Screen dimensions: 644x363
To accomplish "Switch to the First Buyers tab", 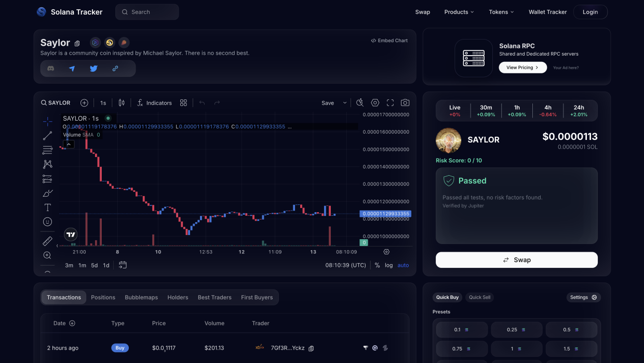I will 257,297.
